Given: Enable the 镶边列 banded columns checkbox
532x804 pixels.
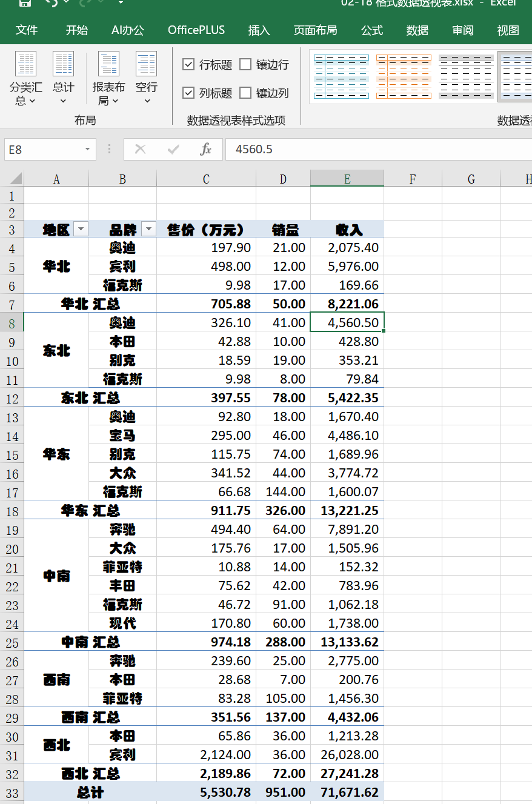Looking at the screenshot, I should point(245,93).
